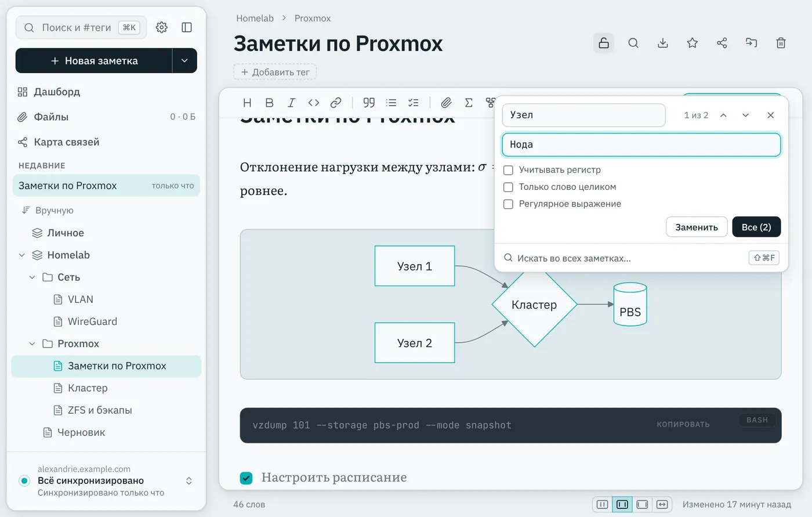The width and height of the screenshot is (812, 517).
Task: Select the full width layout icon
Action: pos(662,504)
